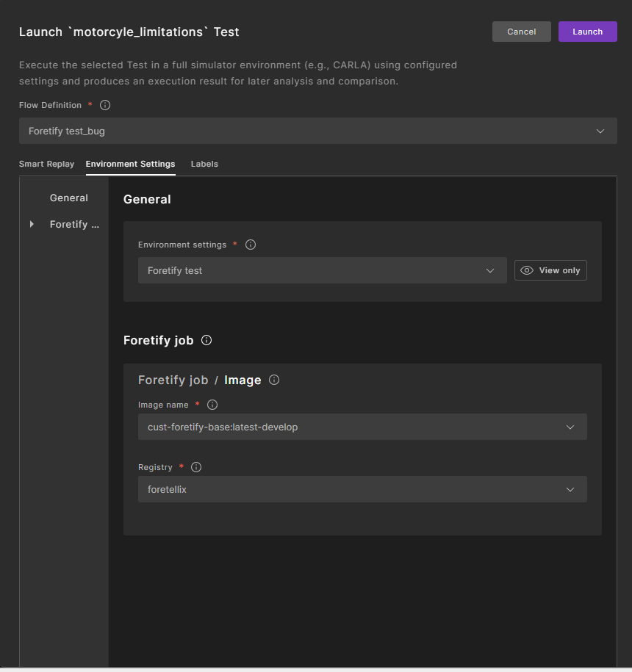The width and height of the screenshot is (632, 672).
Task: Open the Registry foretellix dropdown
Action: 362,489
